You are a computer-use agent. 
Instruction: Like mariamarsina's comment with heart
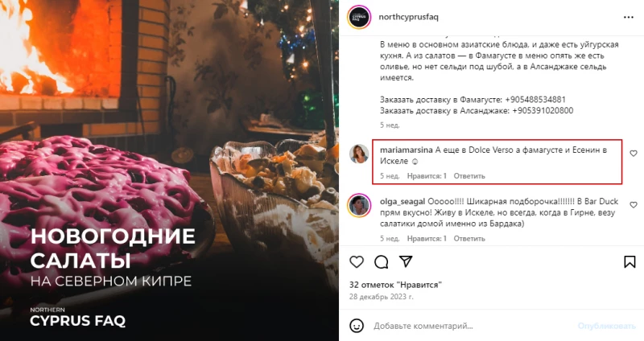[x=634, y=154]
